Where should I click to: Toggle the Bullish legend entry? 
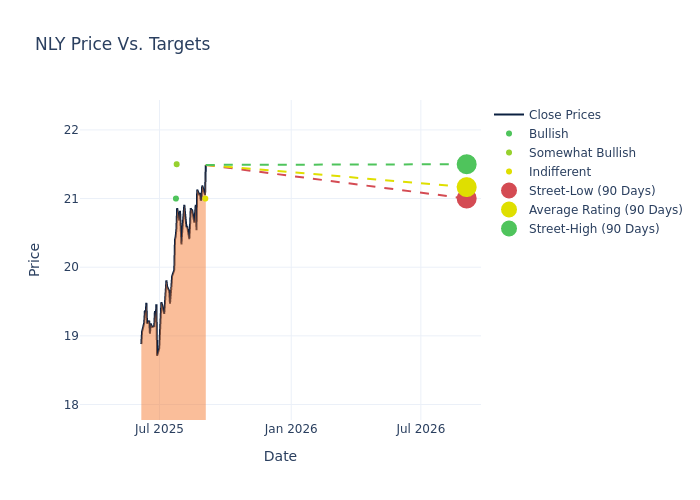pyautogui.click(x=548, y=134)
